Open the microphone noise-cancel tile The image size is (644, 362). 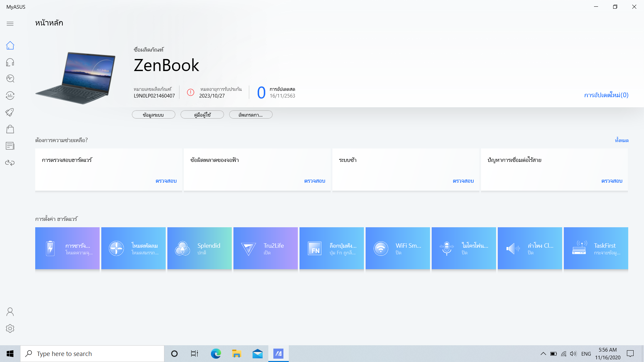(464, 248)
